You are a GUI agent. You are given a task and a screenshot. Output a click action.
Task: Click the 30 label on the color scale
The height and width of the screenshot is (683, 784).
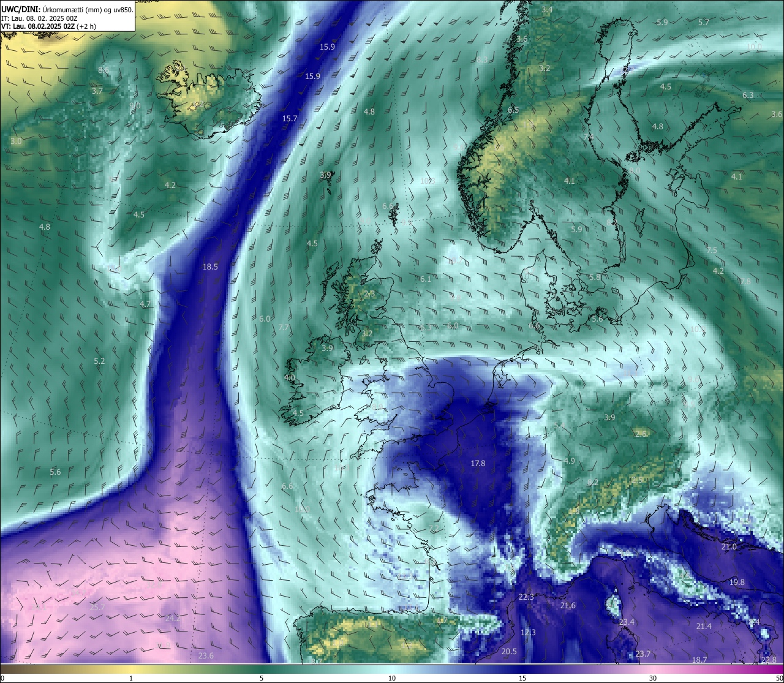[x=653, y=677]
